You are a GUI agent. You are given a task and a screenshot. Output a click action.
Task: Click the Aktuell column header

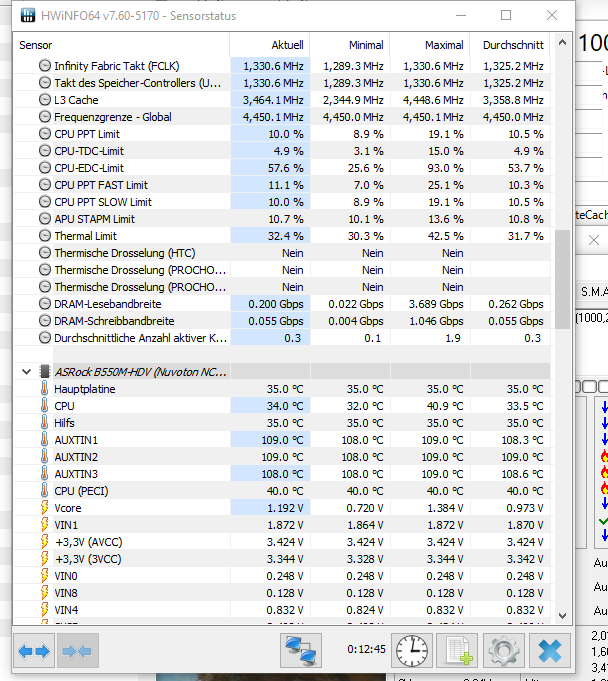(270, 45)
